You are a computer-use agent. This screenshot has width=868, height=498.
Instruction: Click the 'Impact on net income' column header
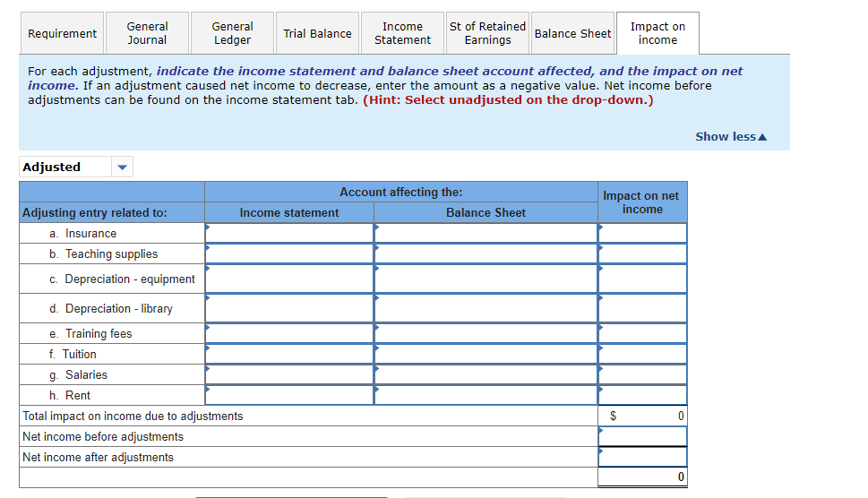642,202
